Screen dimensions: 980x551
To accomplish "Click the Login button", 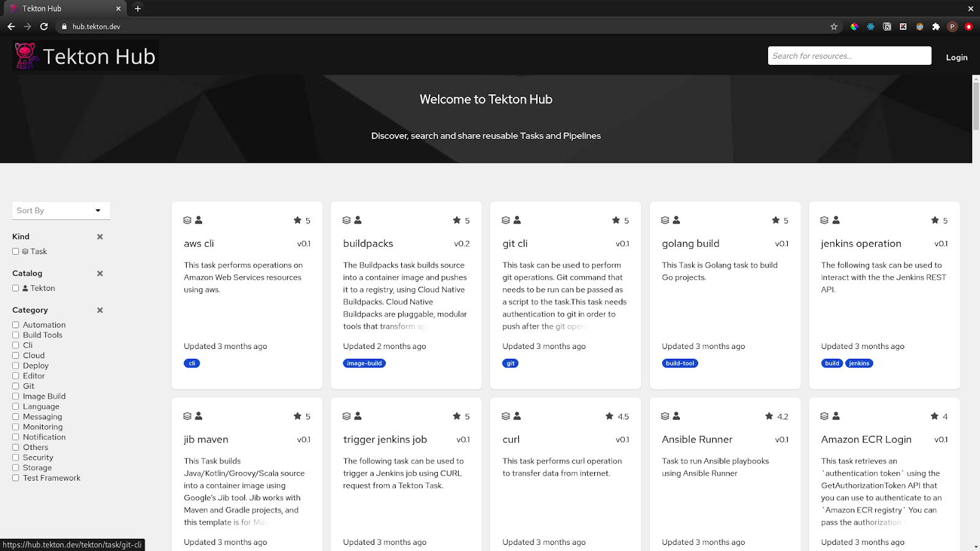I will click(956, 57).
